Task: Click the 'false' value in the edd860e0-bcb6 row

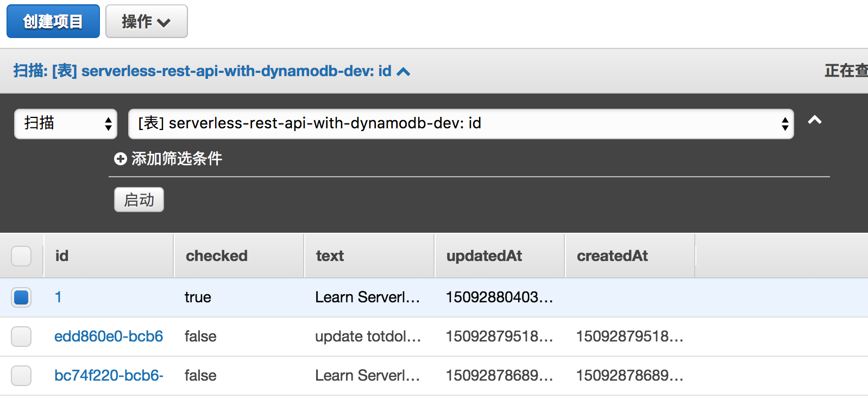Action: coord(200,337)
